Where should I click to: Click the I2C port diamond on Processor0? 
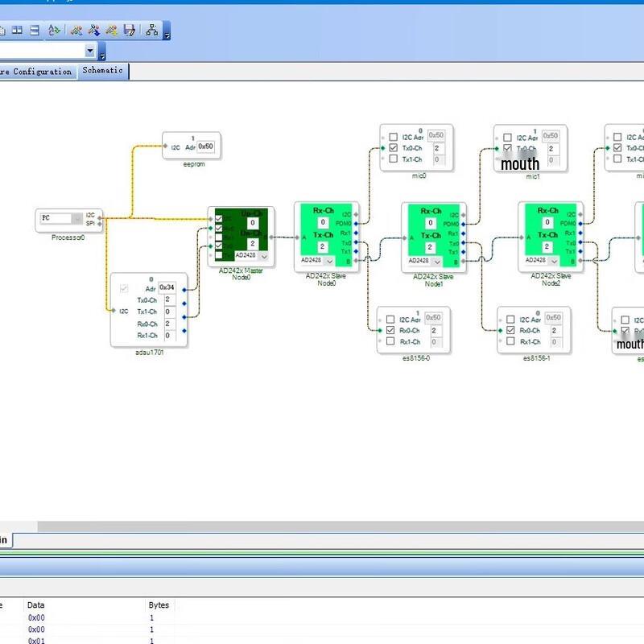(100, 217)
